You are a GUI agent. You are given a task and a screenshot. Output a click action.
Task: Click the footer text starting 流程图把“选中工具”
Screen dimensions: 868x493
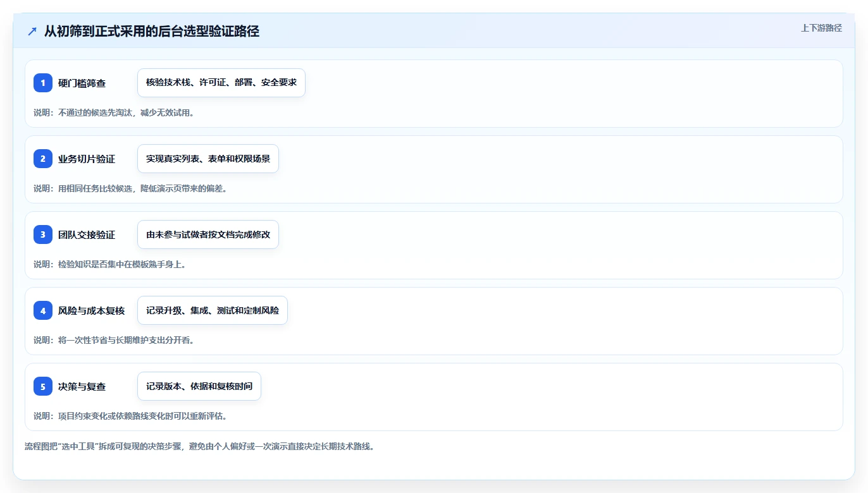click(x=199, y=446)
